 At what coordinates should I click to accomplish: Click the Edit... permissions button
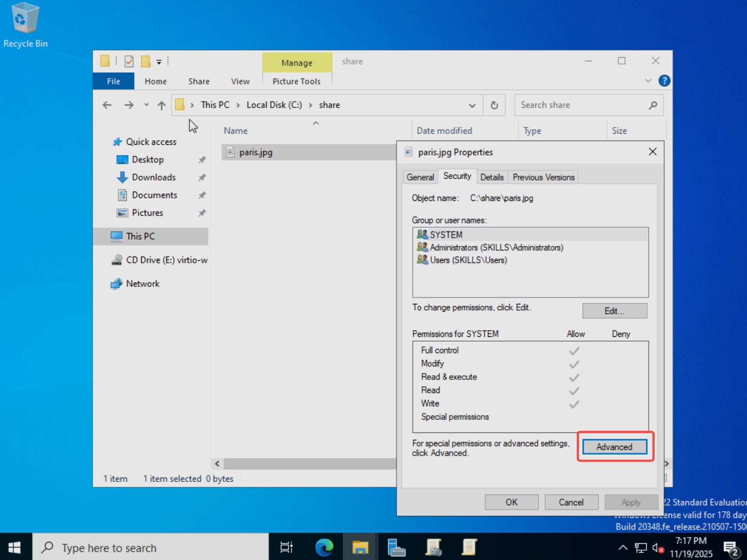614,311
